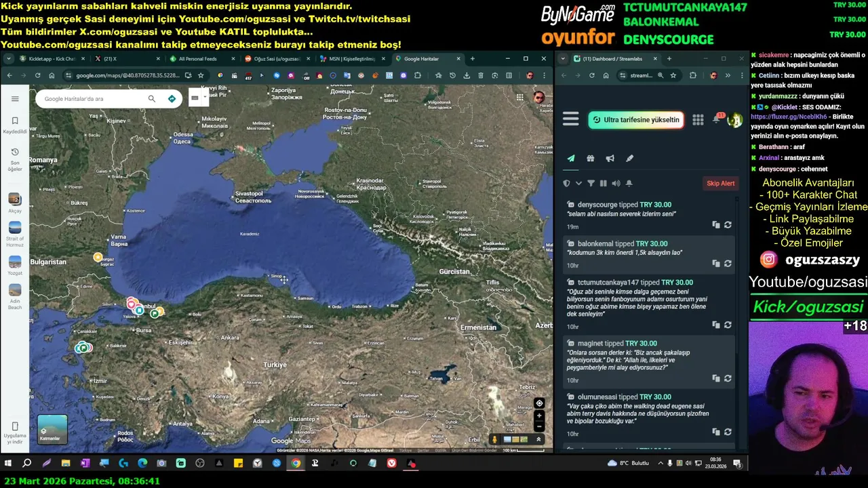Open the Windows Start menu
The width and height of the screenshot is (868, 488).
click(x=8, y=464)
